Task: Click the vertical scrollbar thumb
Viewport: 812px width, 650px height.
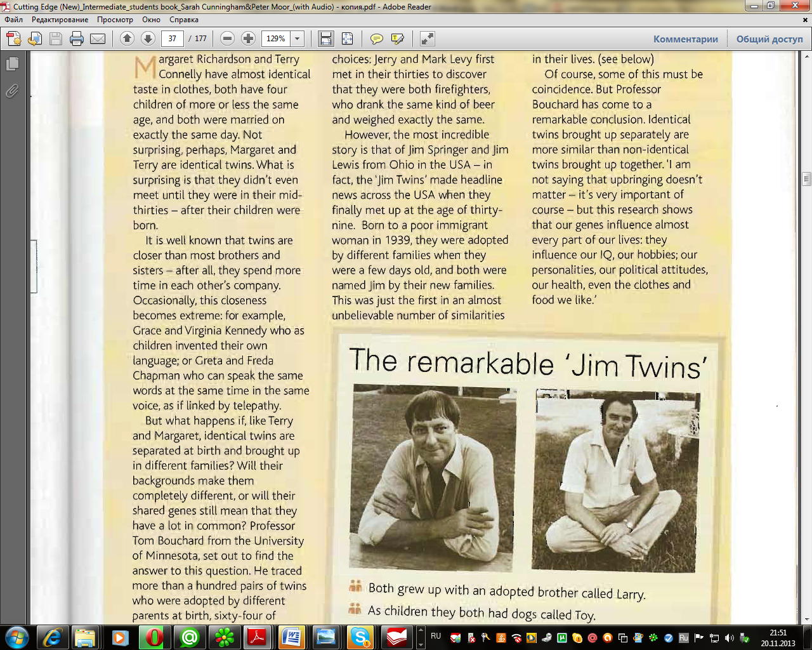Action: (x=806, y=178)
